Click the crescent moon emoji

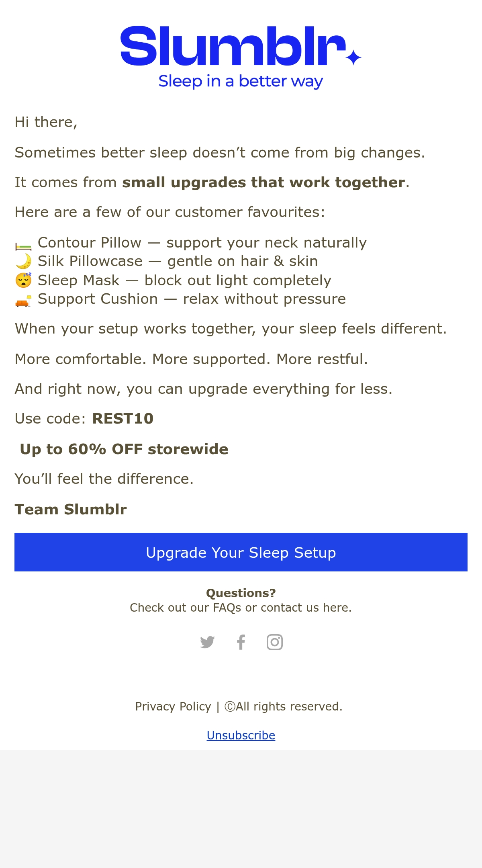(23, 262)
